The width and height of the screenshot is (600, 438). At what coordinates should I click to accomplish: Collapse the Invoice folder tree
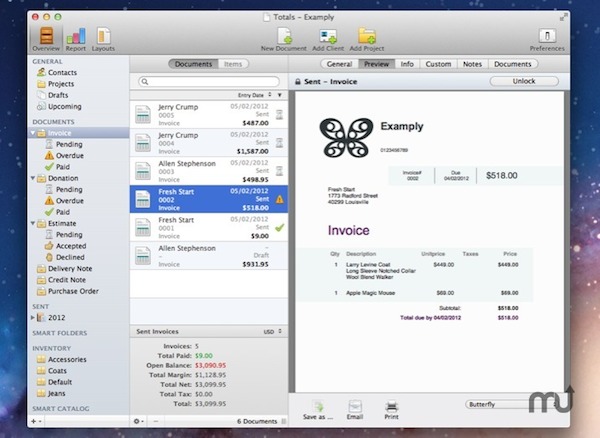click(x=33, y=133)
